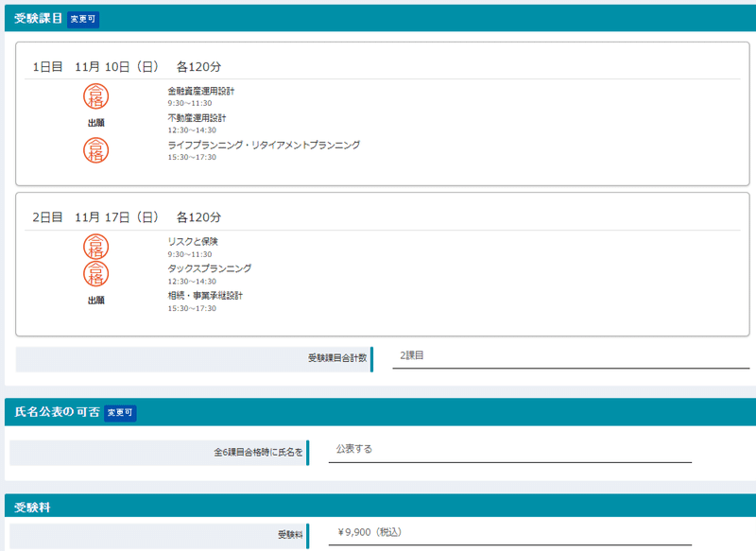Open the 公表する name disclosure field
The height and width of the screenshot is (551, 756).
click(x=509, y=450)
